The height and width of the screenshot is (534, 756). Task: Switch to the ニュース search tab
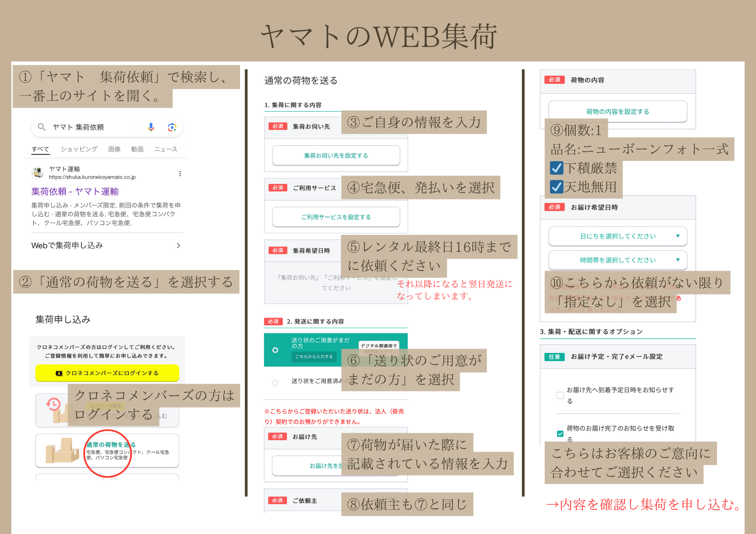(x=166, y=149)
